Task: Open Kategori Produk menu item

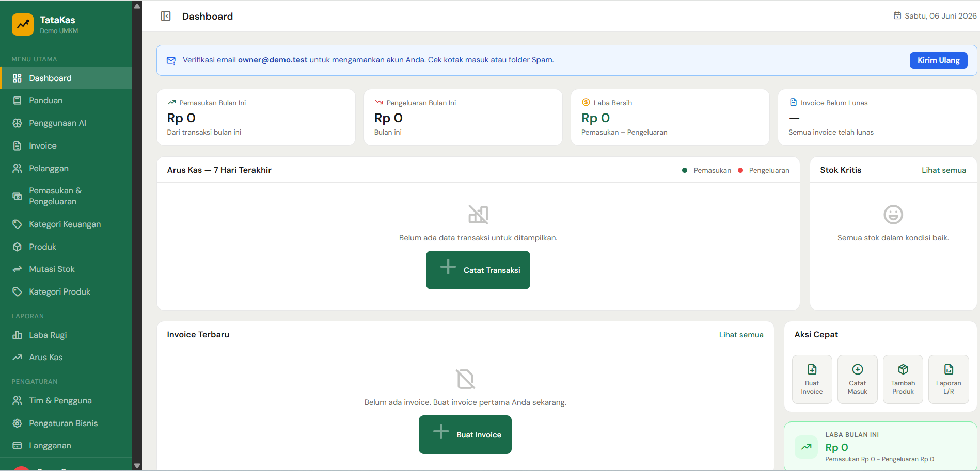Action: click(x=66, y=291)
